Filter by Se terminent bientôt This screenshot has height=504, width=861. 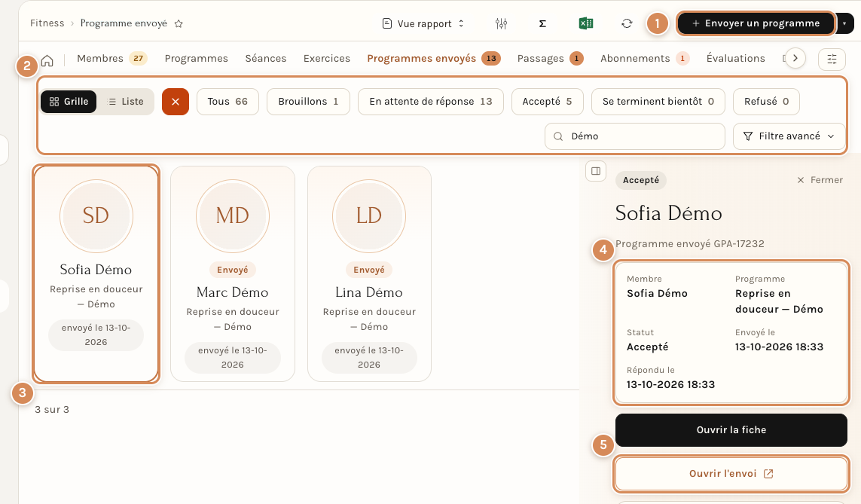(x=658, y=102)
